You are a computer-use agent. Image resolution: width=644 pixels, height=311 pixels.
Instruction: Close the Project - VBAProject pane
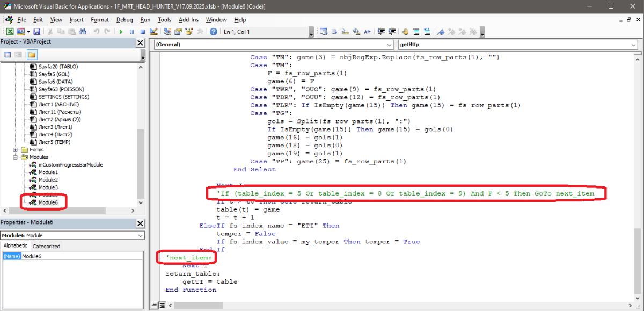(140, 42)
